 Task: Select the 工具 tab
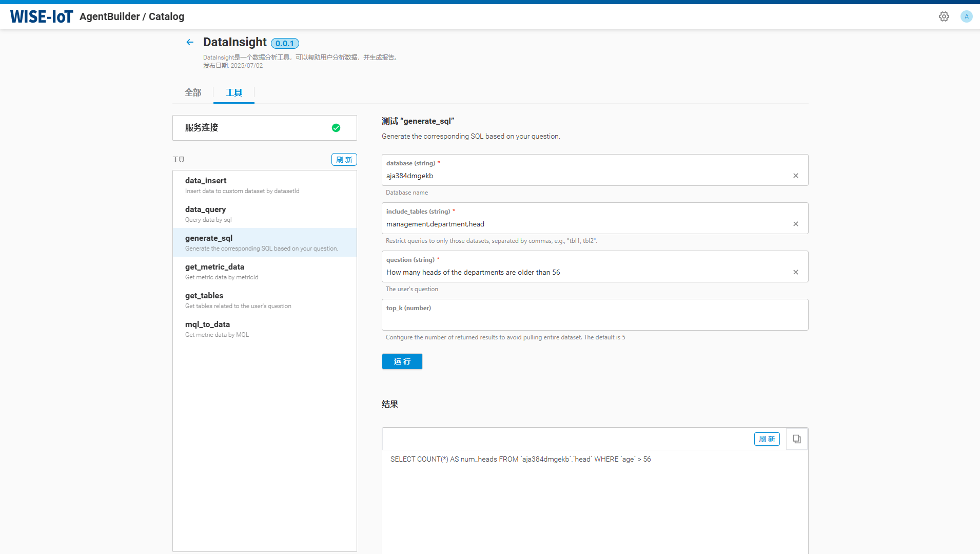[234, 92]
